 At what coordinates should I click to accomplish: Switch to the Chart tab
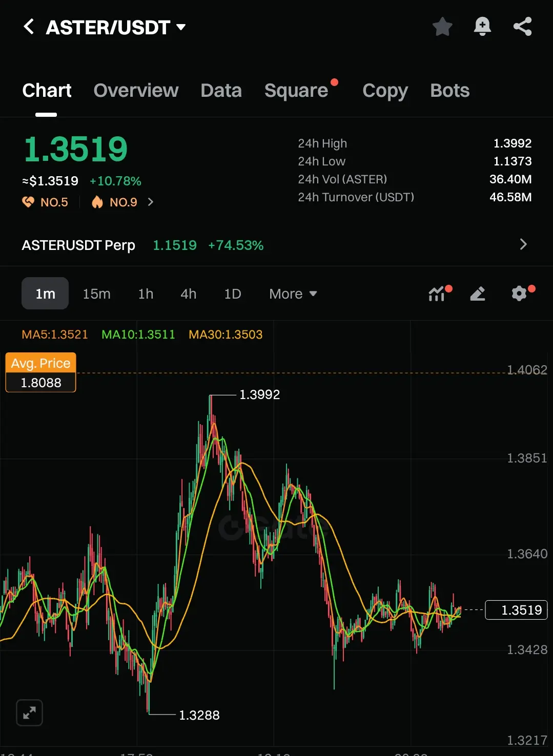pos(47,91)
